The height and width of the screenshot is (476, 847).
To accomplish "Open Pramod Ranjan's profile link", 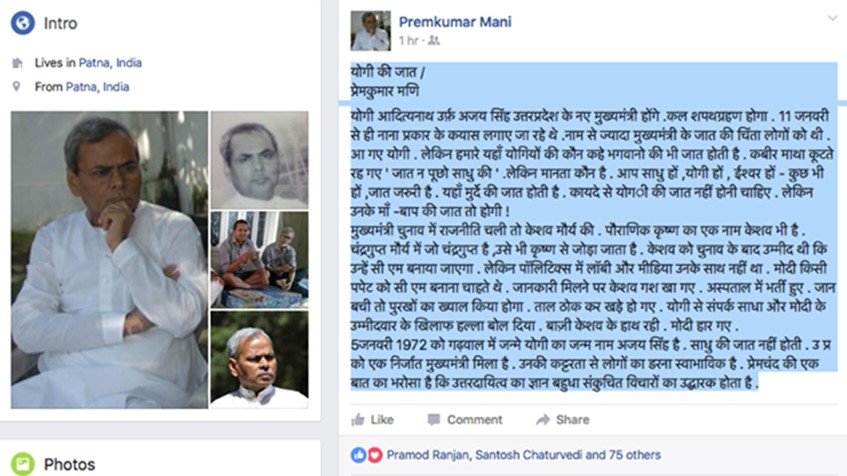I will tap(427, 455).
